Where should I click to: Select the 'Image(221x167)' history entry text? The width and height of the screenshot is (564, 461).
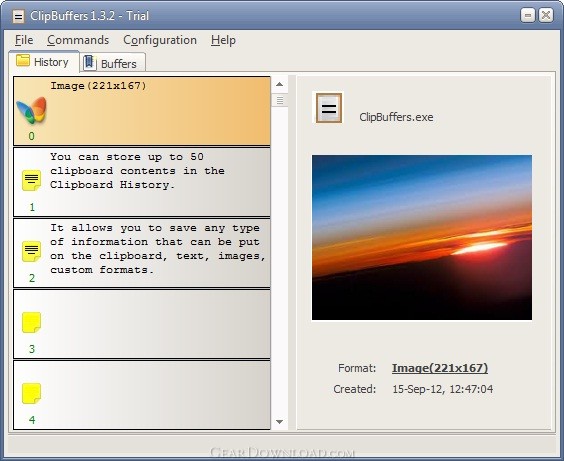tap(98, 86)
